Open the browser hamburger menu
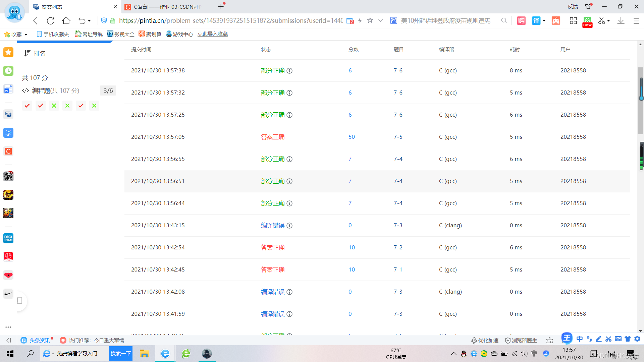644x362 pixels. point(636,21)
